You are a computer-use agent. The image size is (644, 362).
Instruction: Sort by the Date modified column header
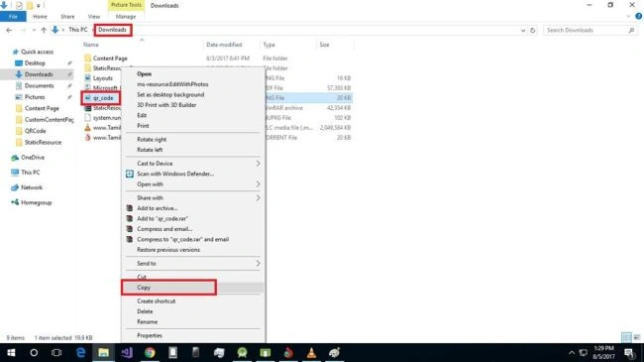(224, 45)
